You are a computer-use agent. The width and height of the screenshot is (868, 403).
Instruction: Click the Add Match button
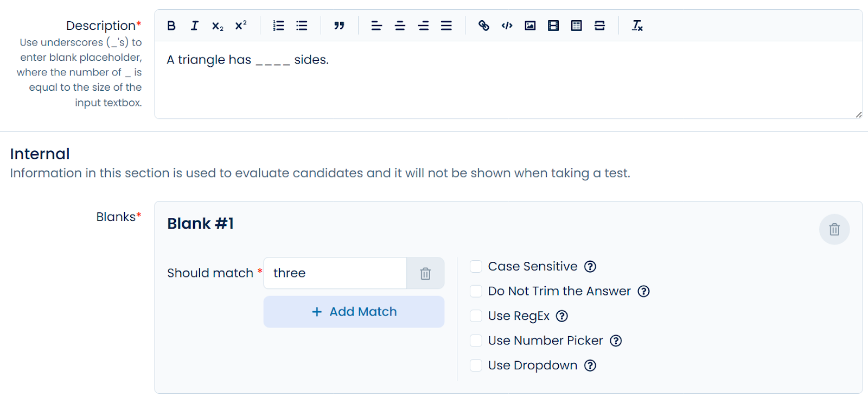click(x=354, y=312)
